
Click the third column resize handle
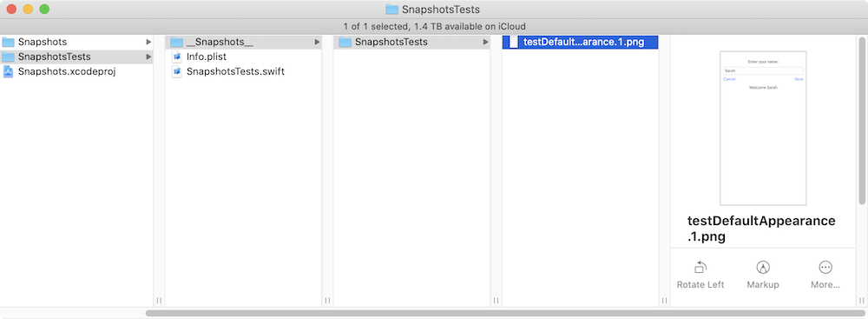pos(496,300)
